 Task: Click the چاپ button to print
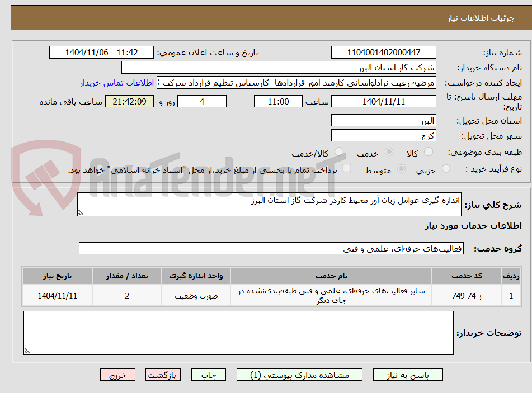(x=208, y=375)
